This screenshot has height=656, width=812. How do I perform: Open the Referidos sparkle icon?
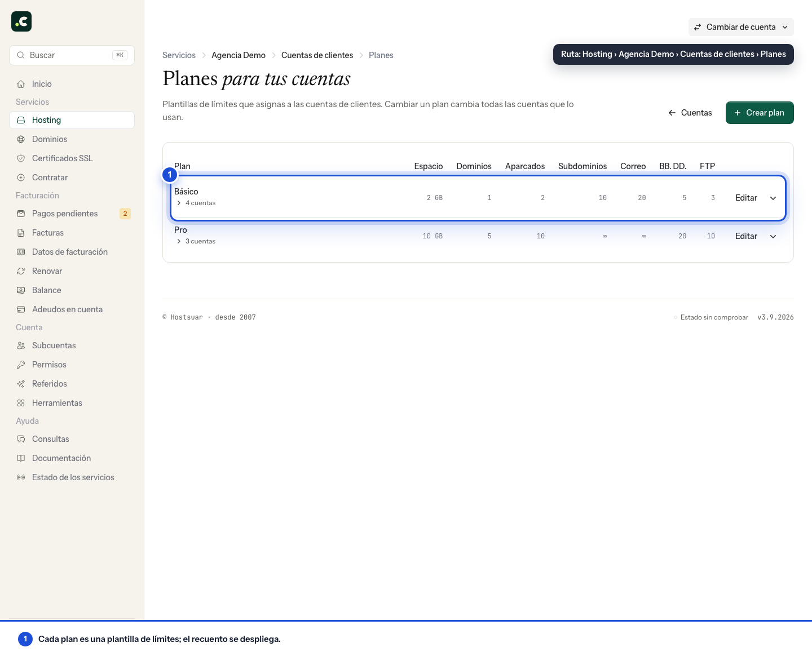pyautogui.click(x=21, y=384)
